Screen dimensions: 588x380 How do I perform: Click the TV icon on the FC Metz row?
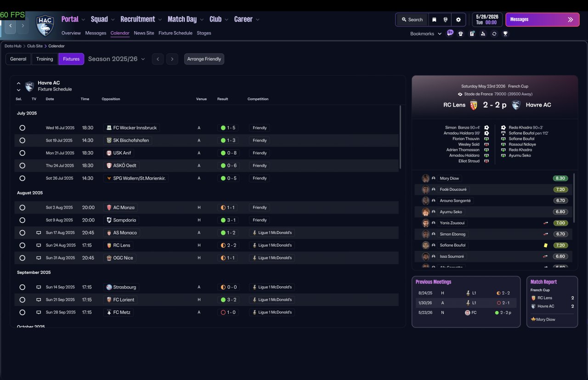pyautogui.click(x=39, y=312)
